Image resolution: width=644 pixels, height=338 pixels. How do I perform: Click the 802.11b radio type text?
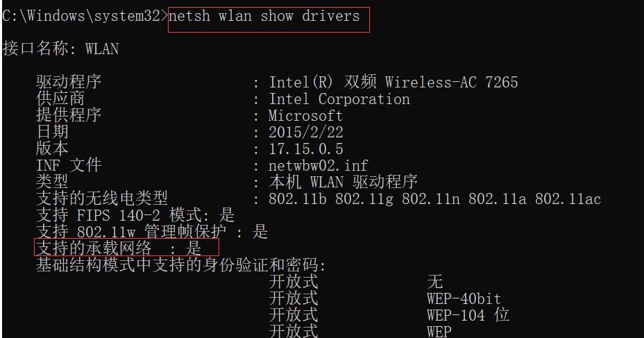tap(298, 199)
